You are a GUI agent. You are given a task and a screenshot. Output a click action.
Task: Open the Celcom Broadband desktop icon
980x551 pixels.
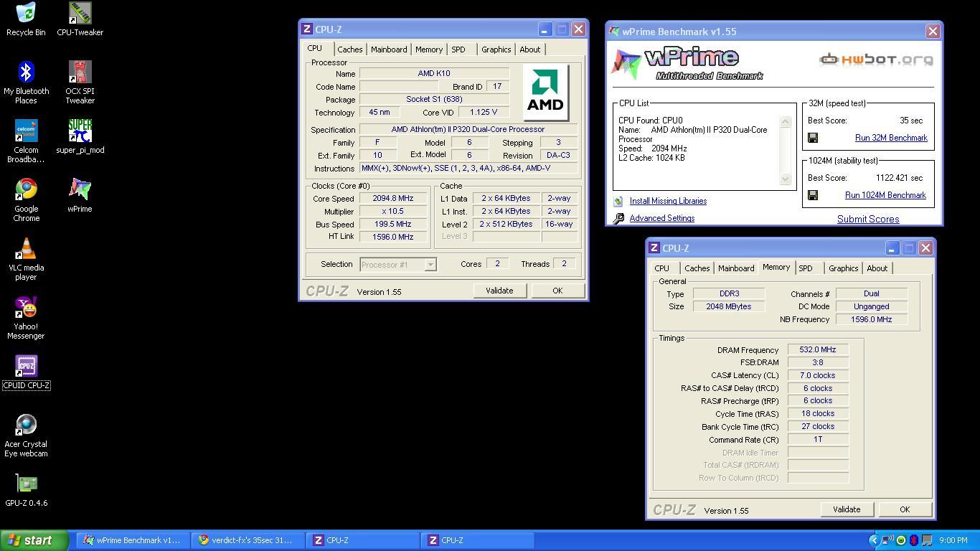[26, 141]
